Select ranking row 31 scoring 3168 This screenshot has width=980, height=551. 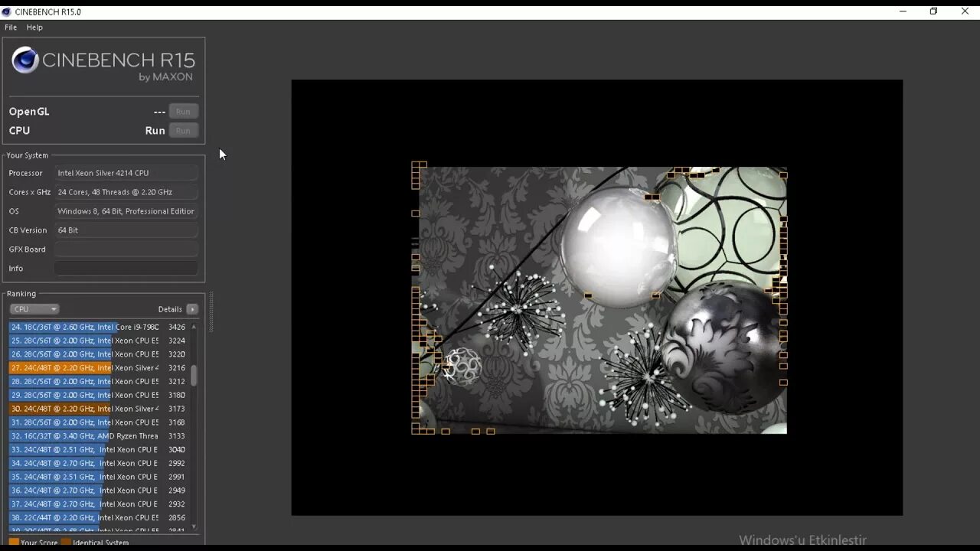pos(98,422)
